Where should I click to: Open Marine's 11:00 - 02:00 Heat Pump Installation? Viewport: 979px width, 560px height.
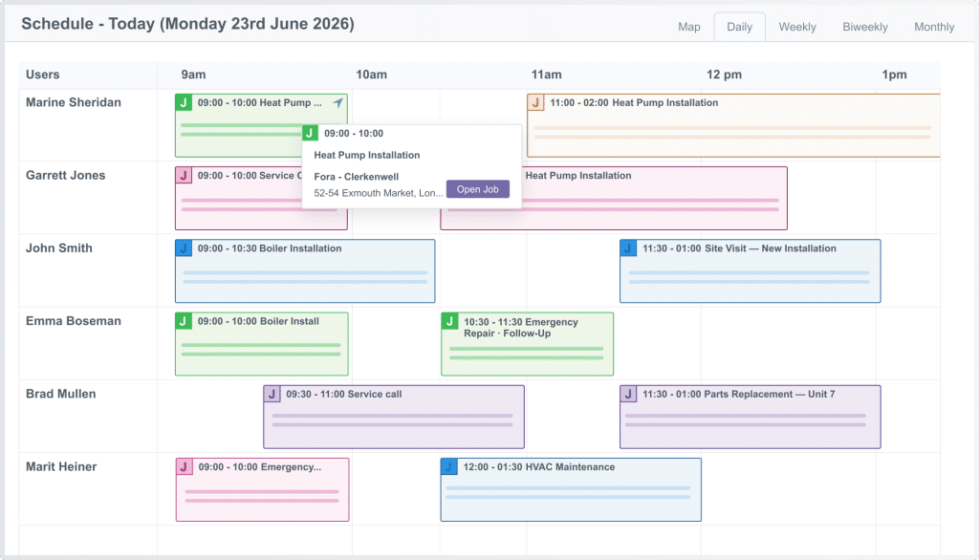733,125
